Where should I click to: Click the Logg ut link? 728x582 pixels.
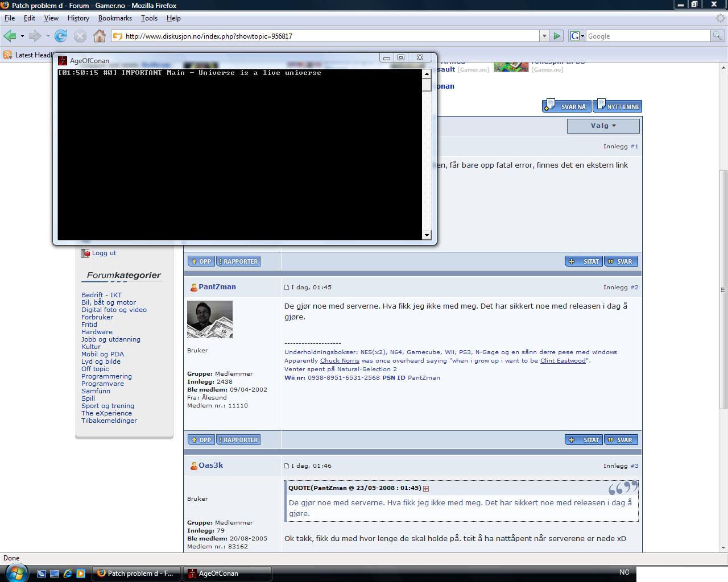click(104, 253)
